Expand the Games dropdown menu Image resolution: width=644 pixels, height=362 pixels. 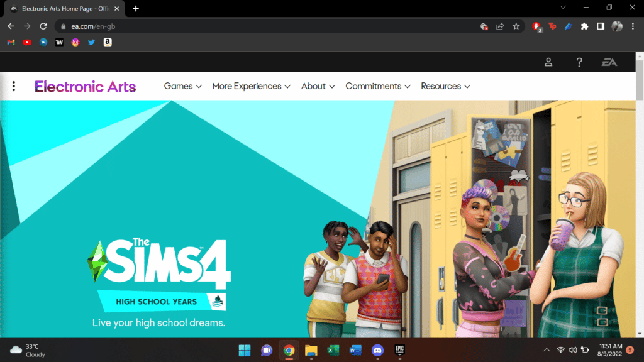tap(182, 86)
